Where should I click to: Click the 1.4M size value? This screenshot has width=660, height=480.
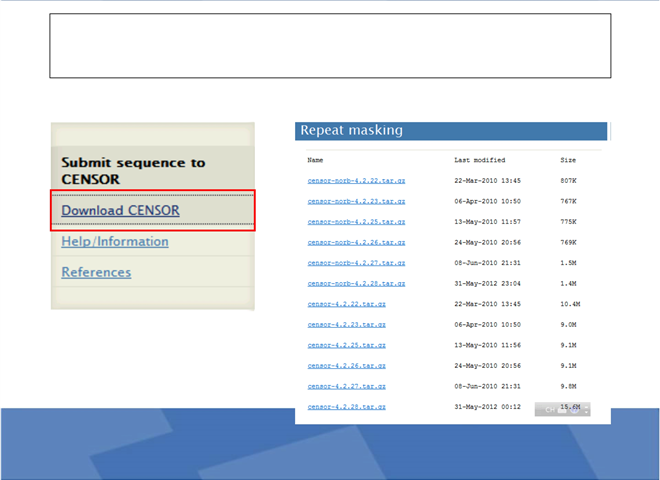click(x=568, y=283)
